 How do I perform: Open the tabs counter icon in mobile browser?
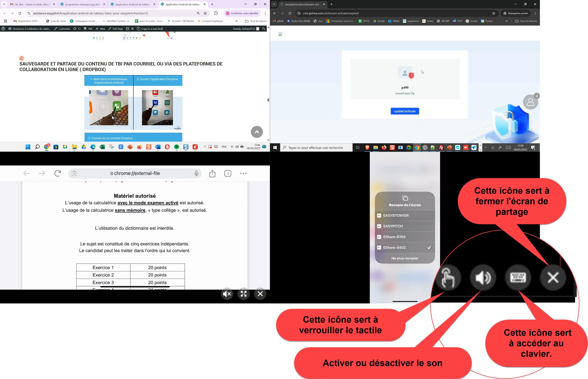pyautogui.click(x=228, y=173)
